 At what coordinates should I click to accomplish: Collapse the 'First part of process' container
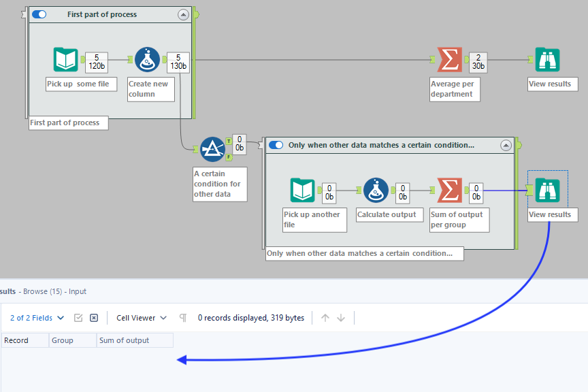point(183,14)
